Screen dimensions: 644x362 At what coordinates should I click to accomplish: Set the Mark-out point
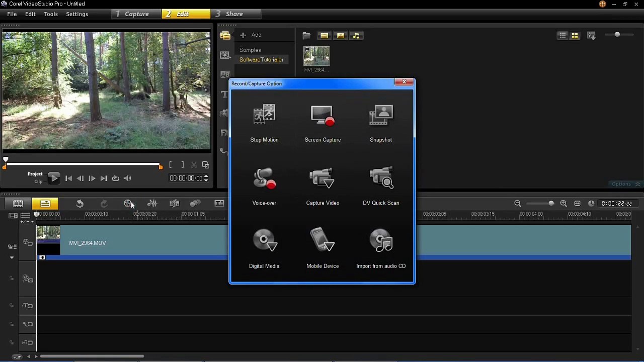pos(182,165)
